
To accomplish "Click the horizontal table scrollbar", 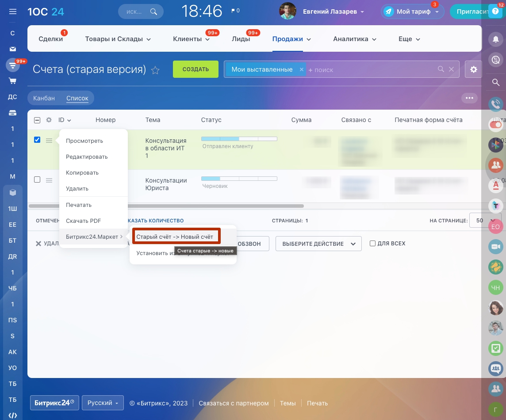I will pos(166,206).
